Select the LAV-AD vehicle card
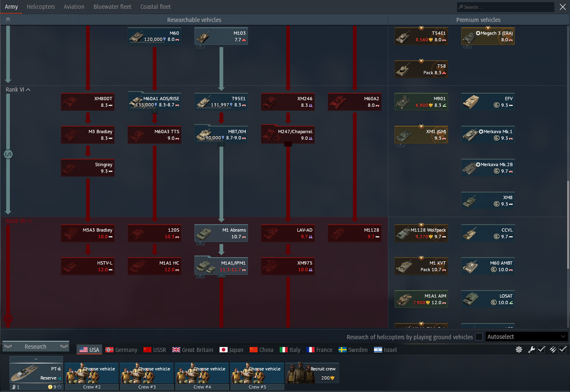 pyautogui.click(x=288, y=233)
